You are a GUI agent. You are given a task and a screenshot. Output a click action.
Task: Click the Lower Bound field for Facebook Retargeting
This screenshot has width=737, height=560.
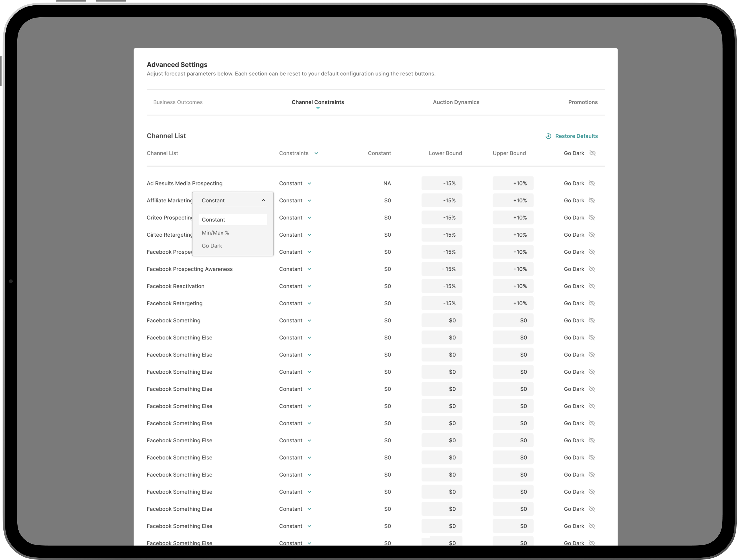coord(442,303)
